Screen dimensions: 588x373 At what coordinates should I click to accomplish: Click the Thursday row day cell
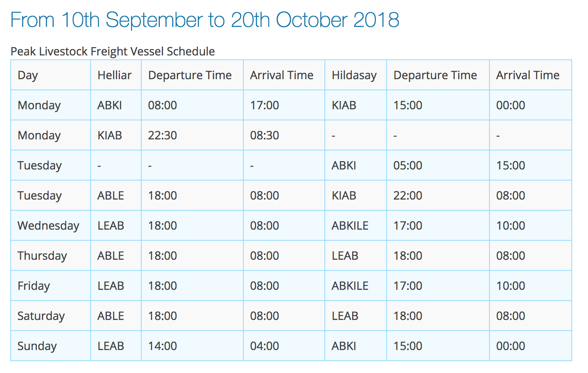[51, 255]
